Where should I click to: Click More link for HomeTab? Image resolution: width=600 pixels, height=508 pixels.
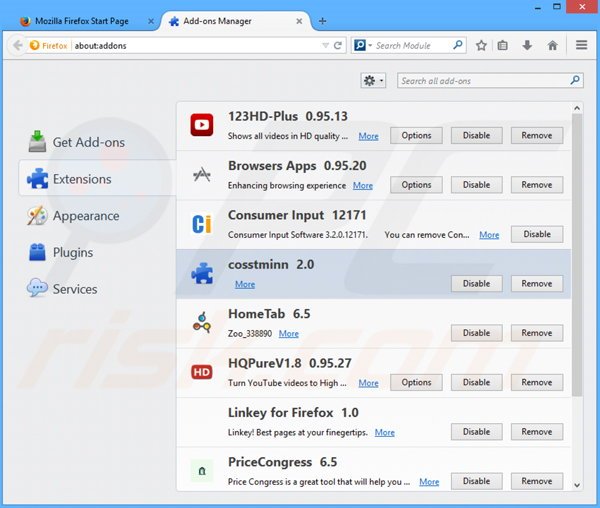click(289, 334)
